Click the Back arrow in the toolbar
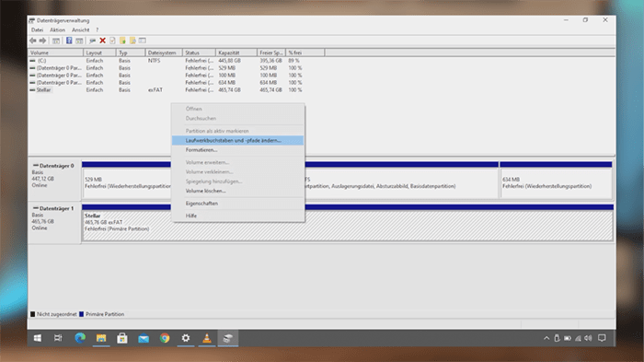 click(33, 41)
